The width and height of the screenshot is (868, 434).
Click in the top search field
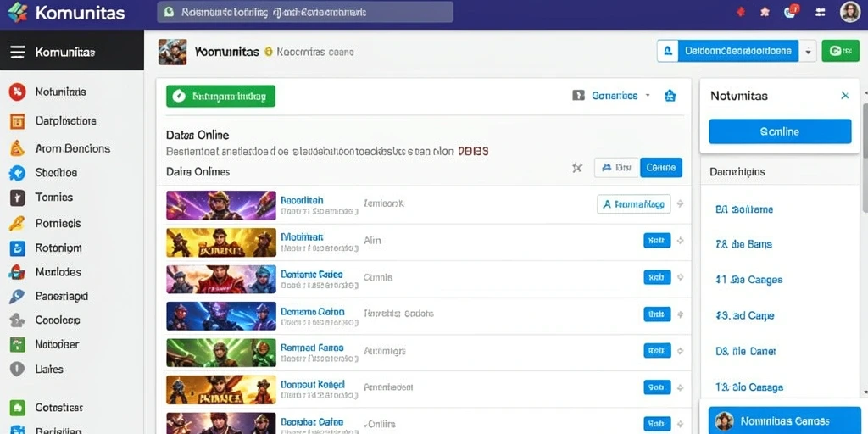click(x=305, y=12)
